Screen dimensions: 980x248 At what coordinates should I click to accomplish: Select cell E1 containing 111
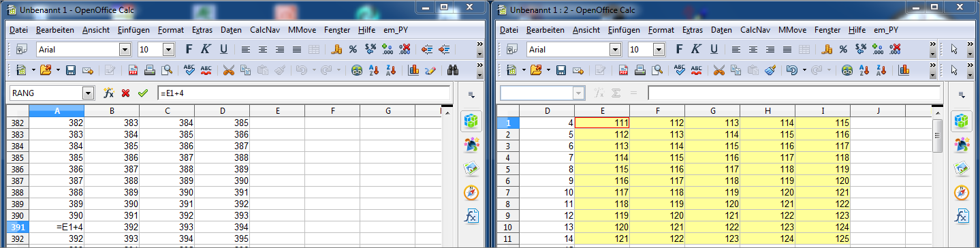pos(602,123)
